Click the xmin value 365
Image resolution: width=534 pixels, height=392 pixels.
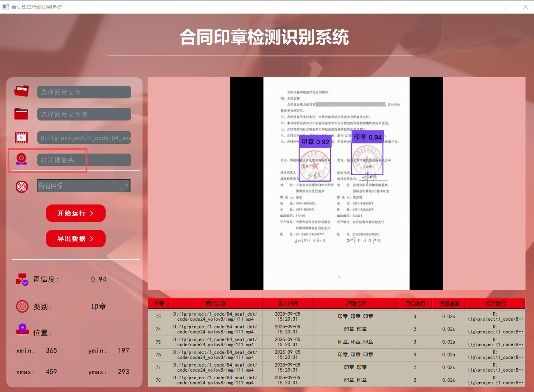(x=51, y=350)
